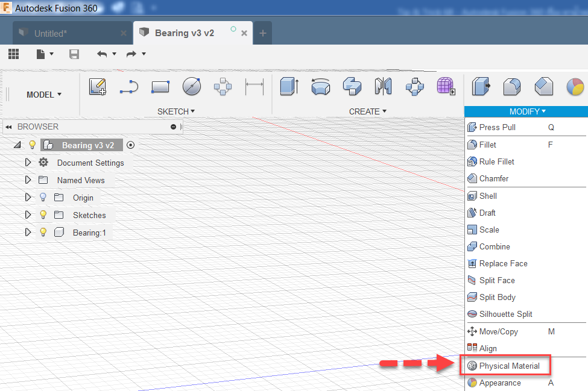This screenshot has width=588, height=391.
Task: Select the Create Sketch tool
Action: (x=97, y=86)
